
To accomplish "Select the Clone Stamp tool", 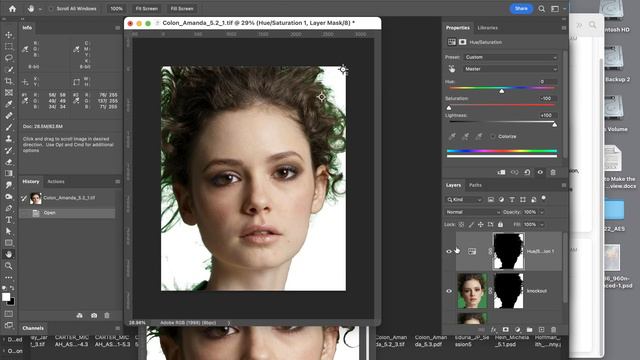I will tap(9, 138).
